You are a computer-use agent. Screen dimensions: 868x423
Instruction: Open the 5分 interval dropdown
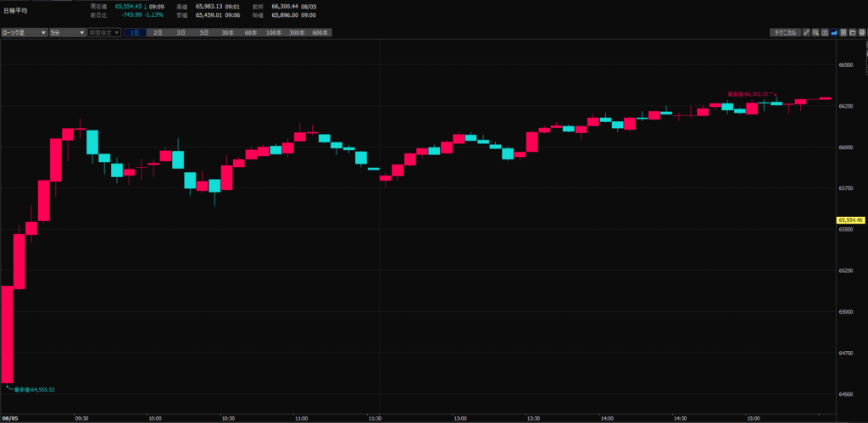click(68, 33)
